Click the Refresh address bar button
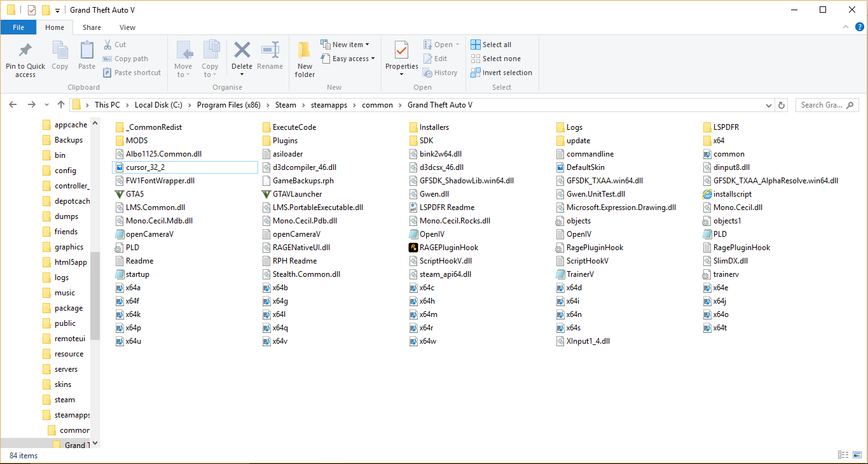Viewport: 868px width, 464px height. pyautogui.click(x=782, y=105)
